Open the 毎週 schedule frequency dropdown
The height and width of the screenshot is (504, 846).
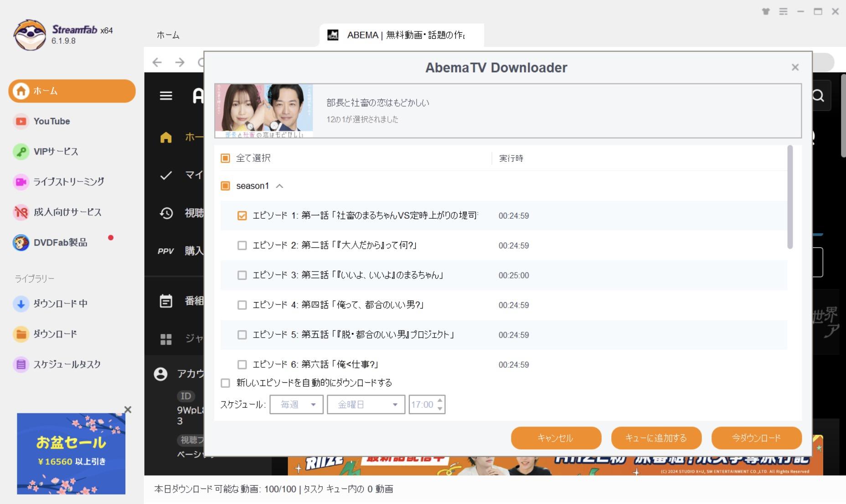tap(296, 404)
